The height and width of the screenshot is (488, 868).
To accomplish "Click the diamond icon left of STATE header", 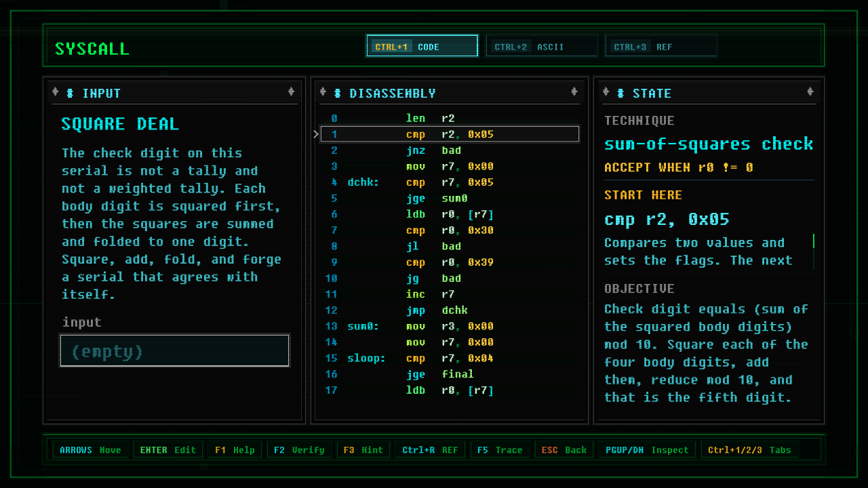I will 606,91.
